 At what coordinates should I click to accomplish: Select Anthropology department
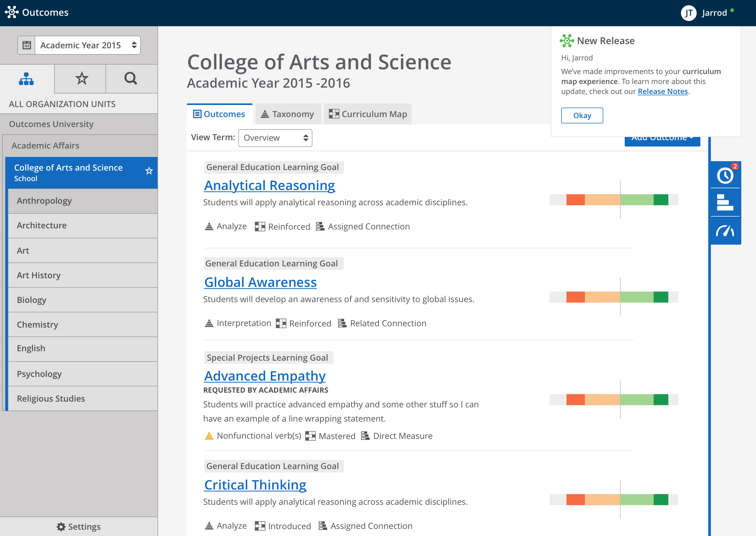pyautogui.click(x=83, y=201)
